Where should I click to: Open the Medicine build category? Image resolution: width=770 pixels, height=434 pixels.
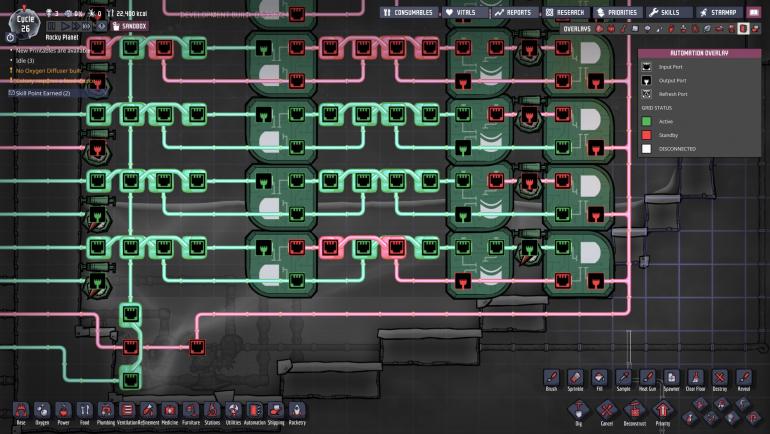[169, 413]
